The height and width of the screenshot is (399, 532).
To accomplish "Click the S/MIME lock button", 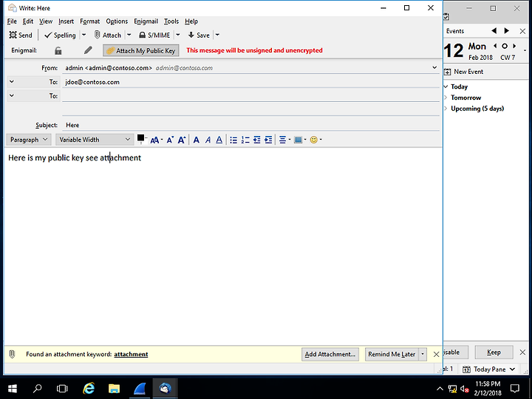I will [154, 35].
